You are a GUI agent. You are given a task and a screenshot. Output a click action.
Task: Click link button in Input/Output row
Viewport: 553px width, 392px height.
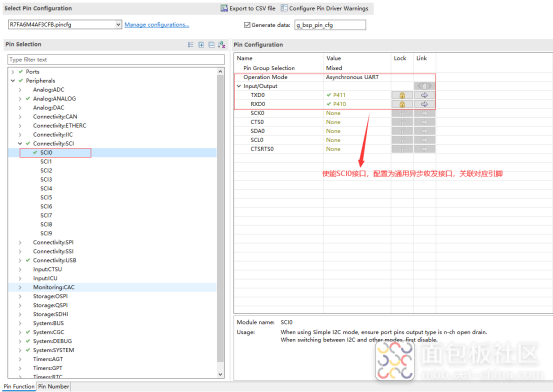coord(424,86)
